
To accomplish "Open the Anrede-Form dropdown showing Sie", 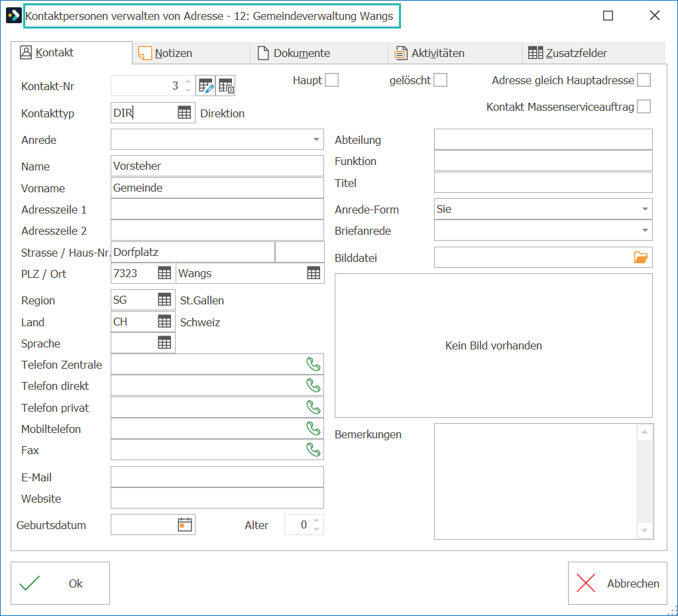I will tap(645, 209).
